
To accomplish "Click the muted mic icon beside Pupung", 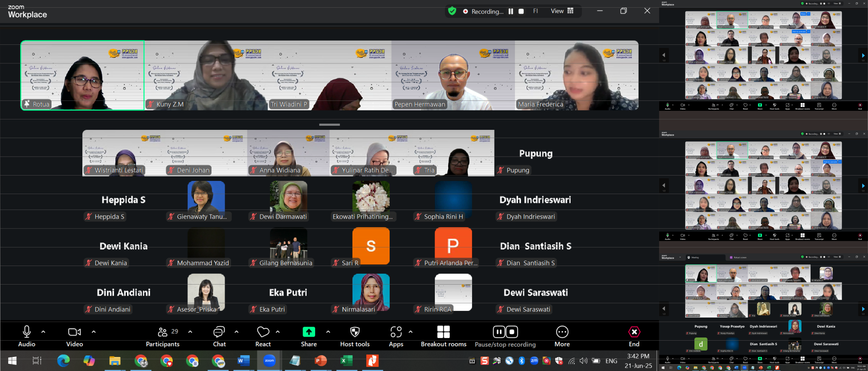I will [500, 170].
